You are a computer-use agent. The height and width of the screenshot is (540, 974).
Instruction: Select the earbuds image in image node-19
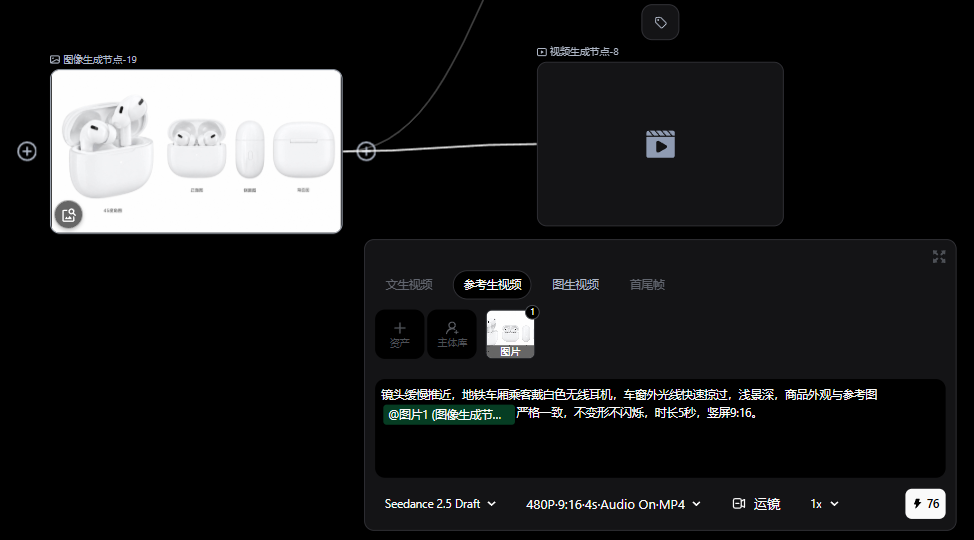pyautogui.click(x=196, y=152)
